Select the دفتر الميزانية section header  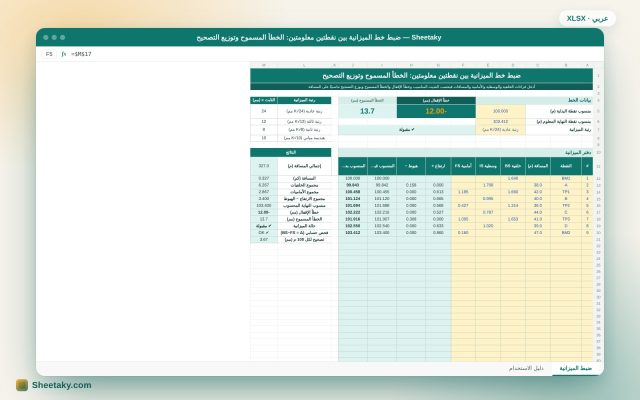pyautogui.click(x=465, y=152)
